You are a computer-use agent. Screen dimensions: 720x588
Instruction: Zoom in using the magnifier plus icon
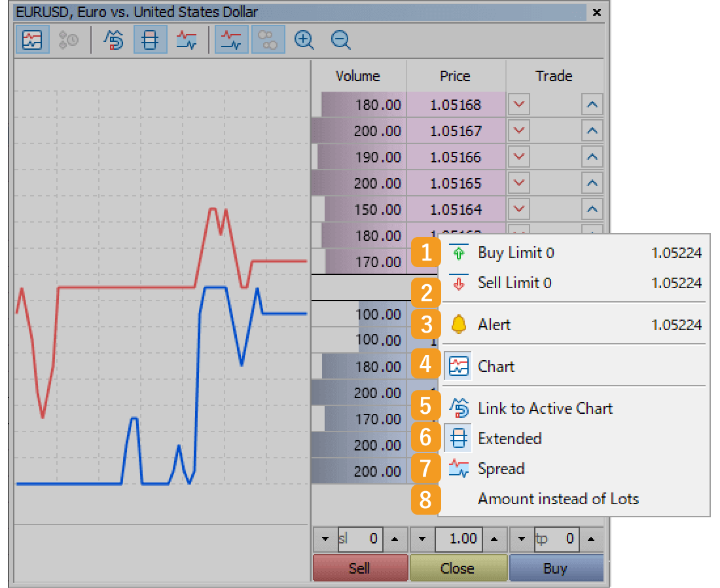click(x=304, y=39)
